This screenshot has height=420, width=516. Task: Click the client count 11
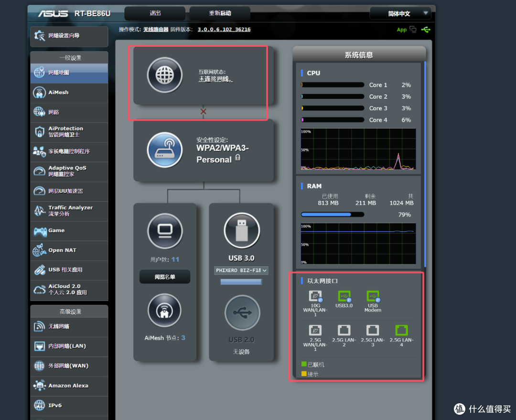click(175, 260)
